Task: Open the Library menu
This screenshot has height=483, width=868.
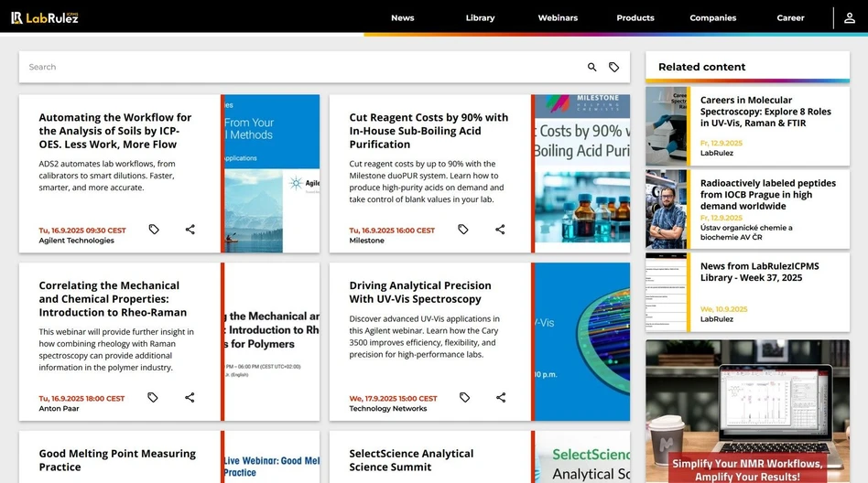Action: point(480,17)
